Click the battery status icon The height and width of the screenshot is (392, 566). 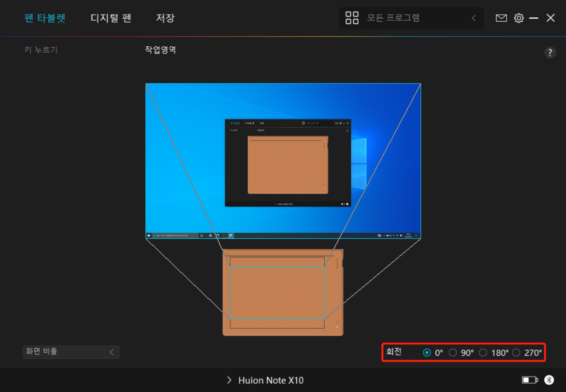(x=529, y=380)
